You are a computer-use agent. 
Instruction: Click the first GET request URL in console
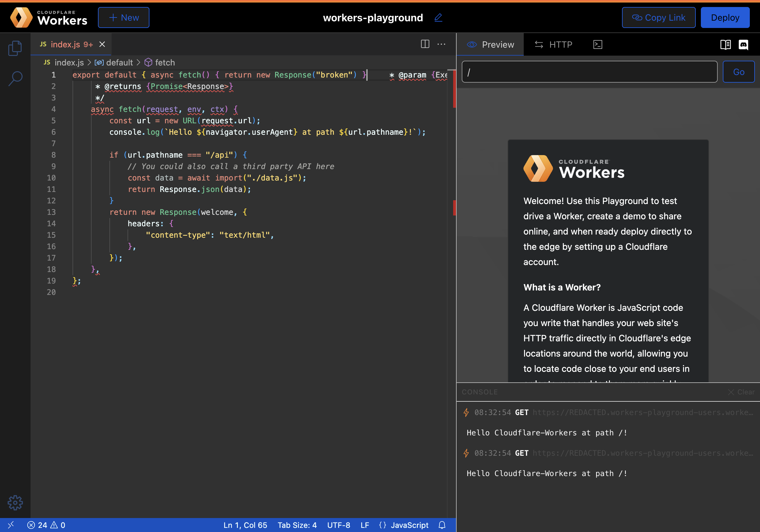click(x=642, y=412)
